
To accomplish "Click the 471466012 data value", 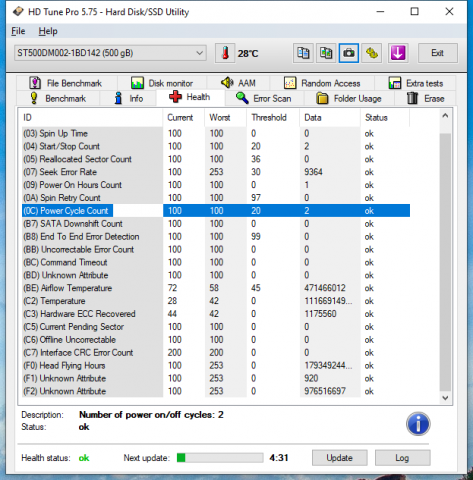I will tap(325, 288).
